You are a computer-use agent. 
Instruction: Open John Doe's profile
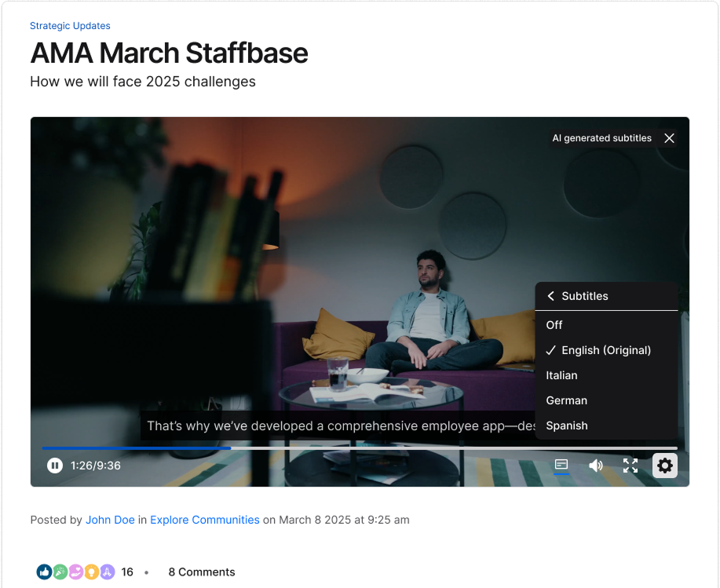[110, 520]
